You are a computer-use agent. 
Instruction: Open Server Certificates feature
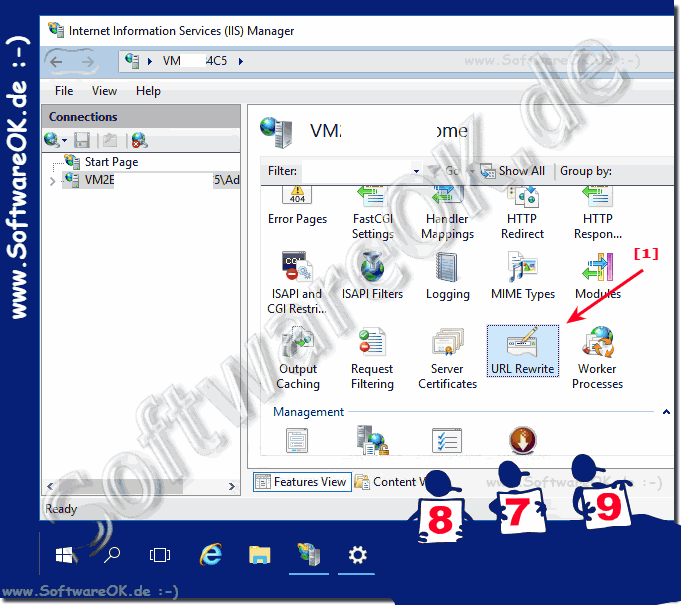coord(447,358)
